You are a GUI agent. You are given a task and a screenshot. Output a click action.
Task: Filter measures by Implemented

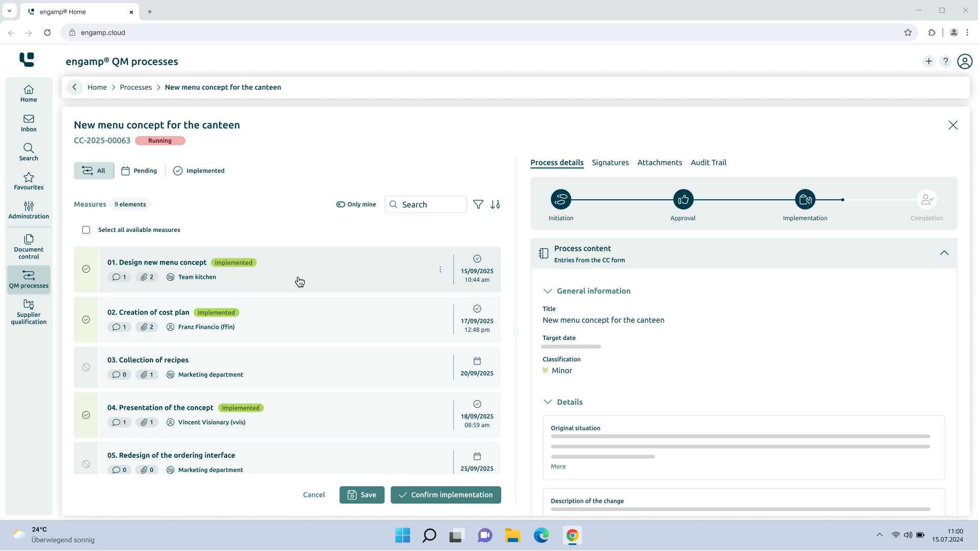pyautogui.click(x=200, y=171)
